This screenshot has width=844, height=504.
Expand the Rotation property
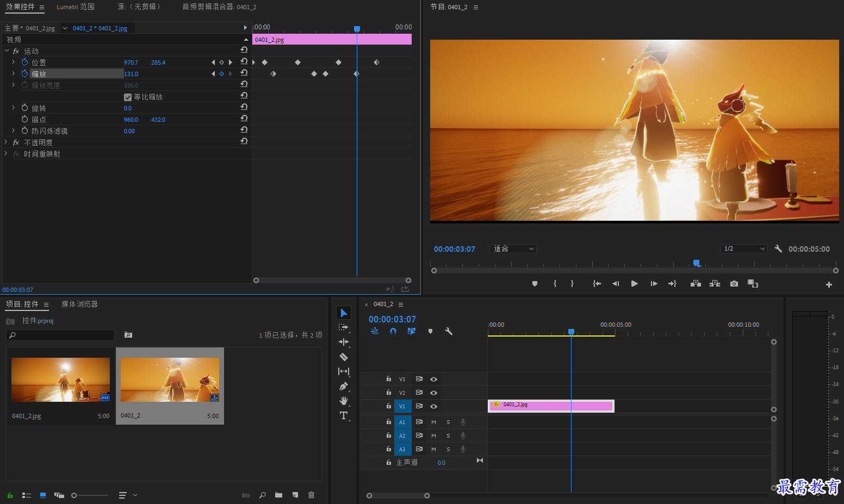coord(13,108)
